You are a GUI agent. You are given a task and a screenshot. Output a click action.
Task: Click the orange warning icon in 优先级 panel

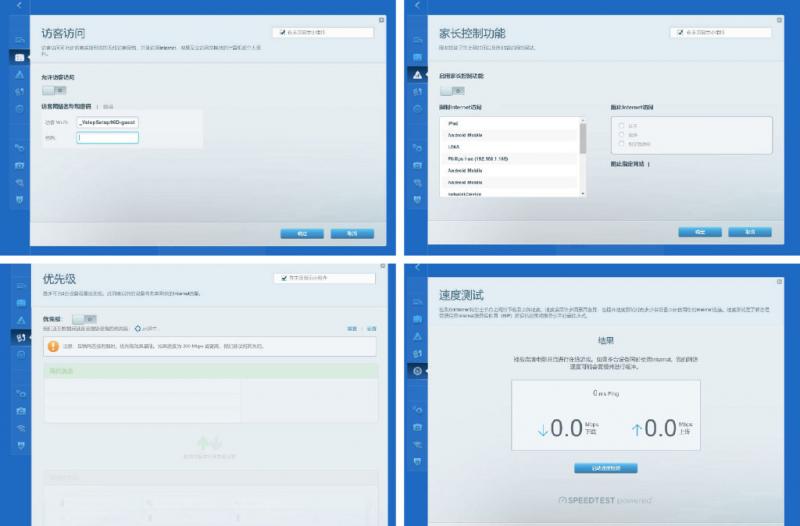pos(53,346)
